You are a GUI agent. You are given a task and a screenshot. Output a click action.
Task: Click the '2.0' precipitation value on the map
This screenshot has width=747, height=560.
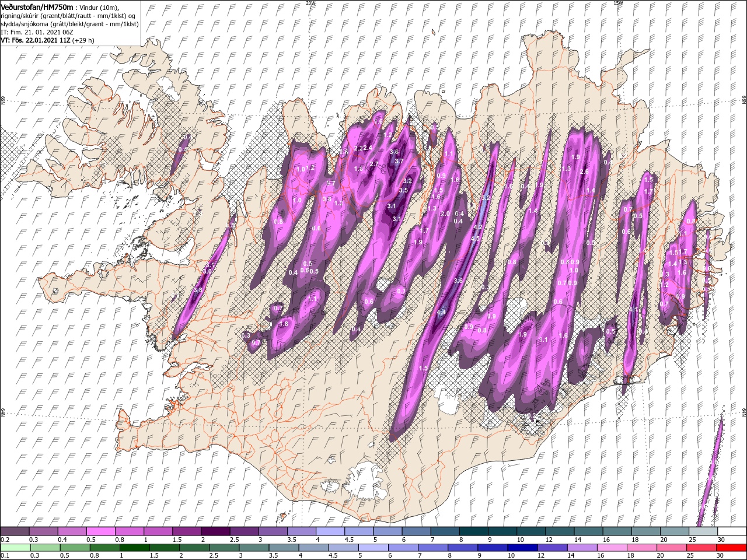(445, 214)
